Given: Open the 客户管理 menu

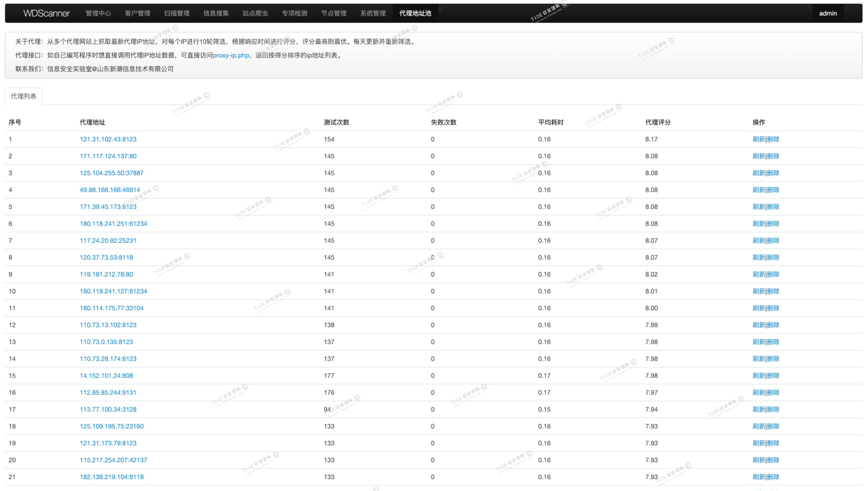Looking at the screenshot, I should [137, 13].
